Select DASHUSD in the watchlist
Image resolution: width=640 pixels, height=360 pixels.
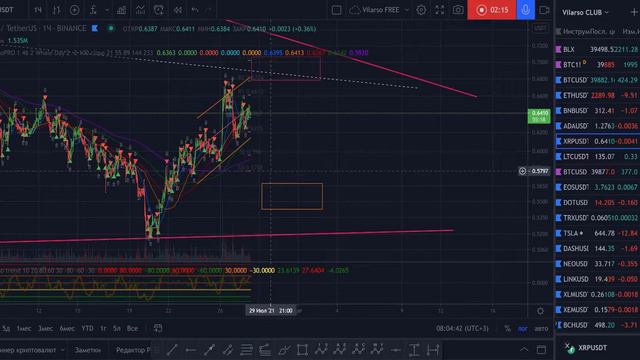pos(598,248)
